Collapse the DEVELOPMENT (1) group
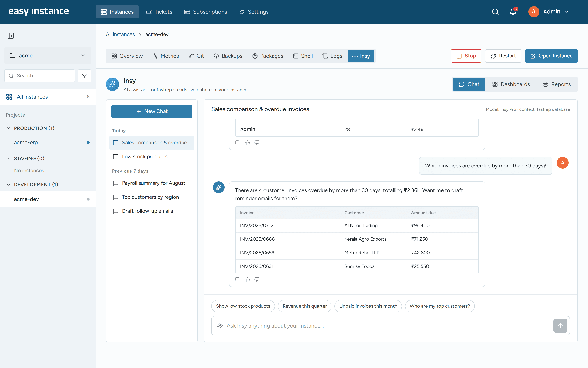The image size is (588, 368). point(8,185)
